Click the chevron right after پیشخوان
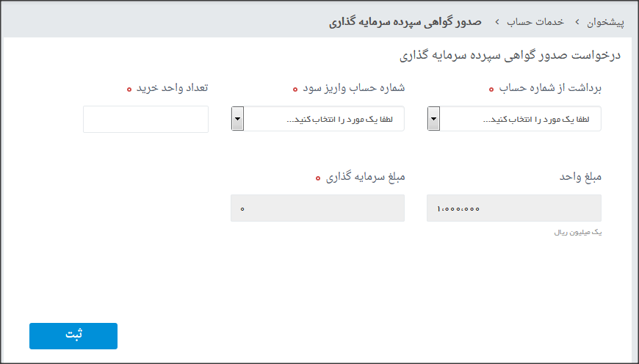This screenshot has height=364, width=639. [x=577, y=22]
